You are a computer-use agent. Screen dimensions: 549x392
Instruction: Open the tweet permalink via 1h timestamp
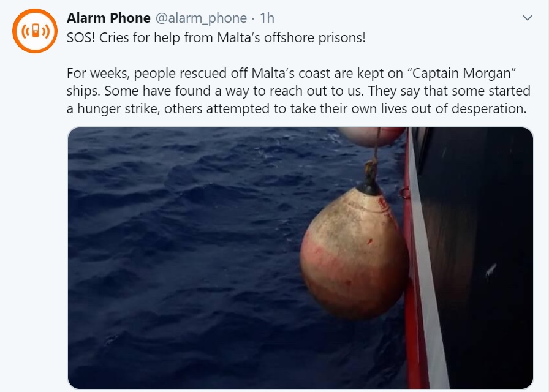pos(267,18)
